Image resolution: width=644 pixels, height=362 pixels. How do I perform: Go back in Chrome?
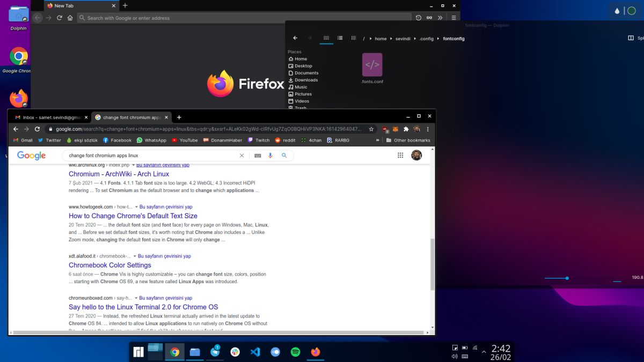(x=16, y=129)
